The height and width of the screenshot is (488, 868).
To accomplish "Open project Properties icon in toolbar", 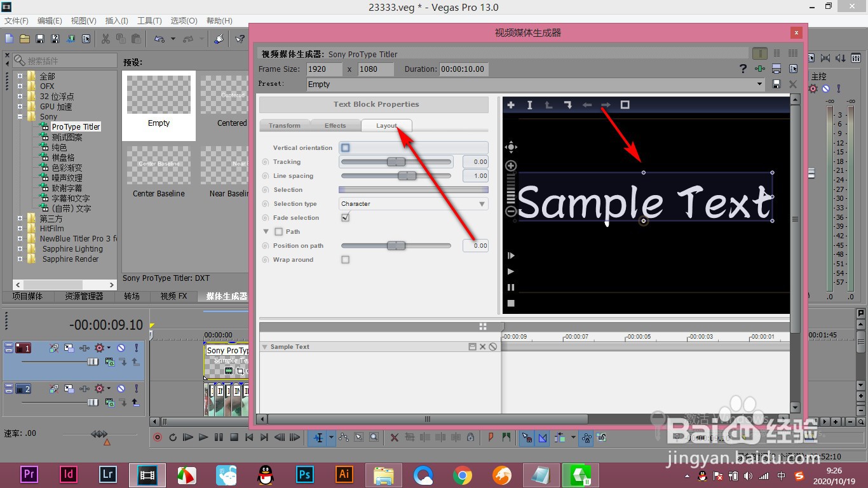I will tap(85, 39).
